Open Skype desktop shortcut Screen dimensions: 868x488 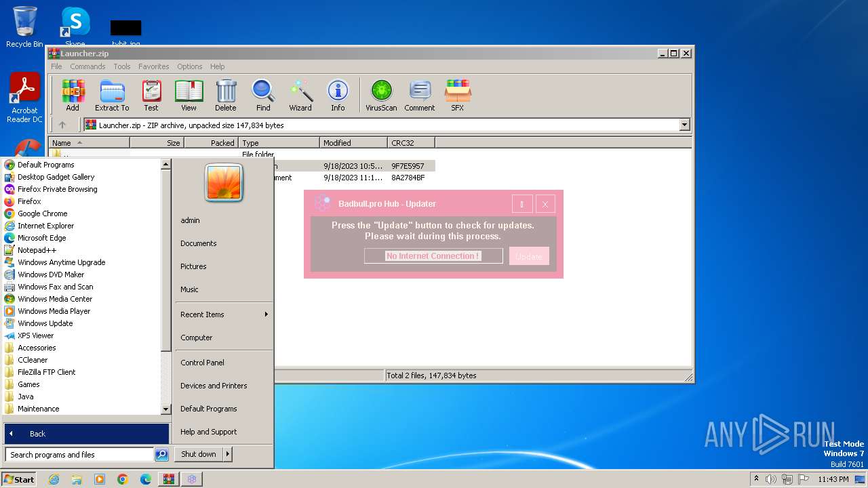pyautogui.click(x=75, y=26)
